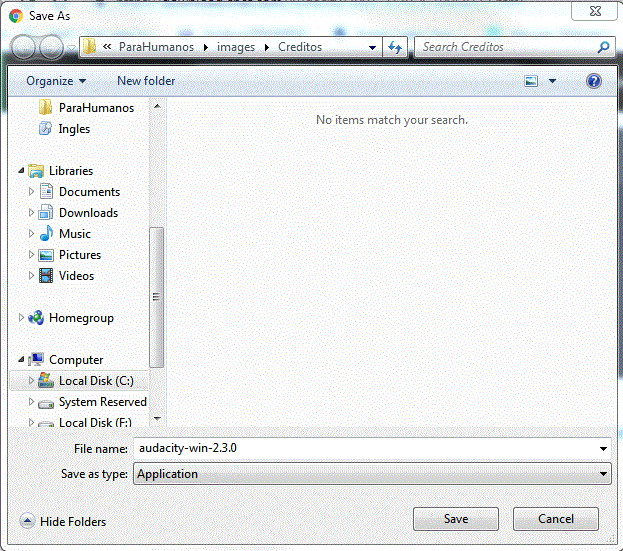
Task: Open the Videos library
Action: 66,276
